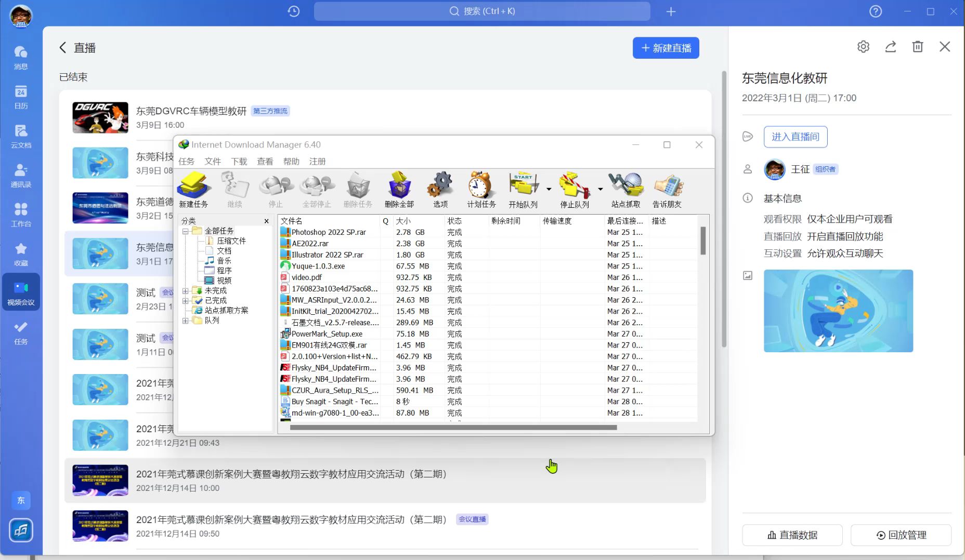Screen dimensions: 965x560
Task: Open Favorites star in the sidebar
Action: [x=21, y=255]
